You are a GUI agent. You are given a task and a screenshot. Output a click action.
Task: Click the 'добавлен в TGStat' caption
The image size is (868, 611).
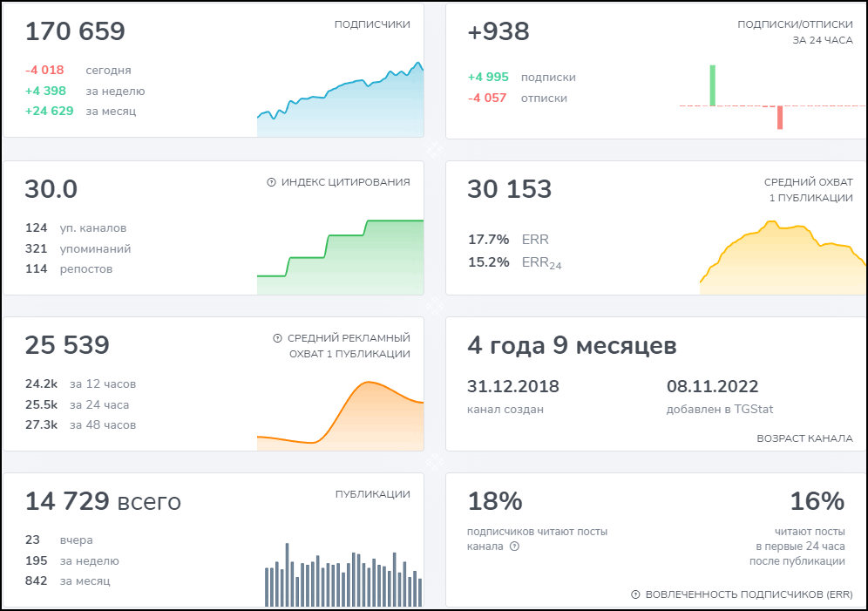pos(720,410)
